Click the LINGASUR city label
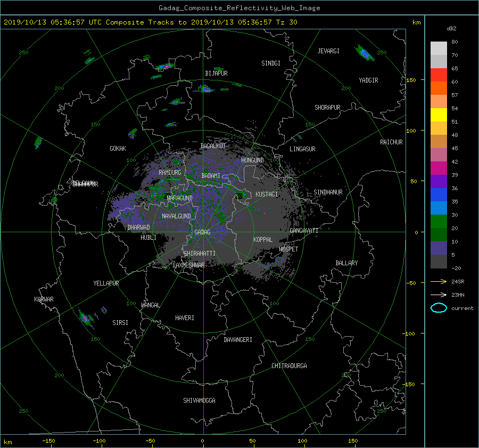The height and width of the screenshot is (448, 479). pos(302,149)
